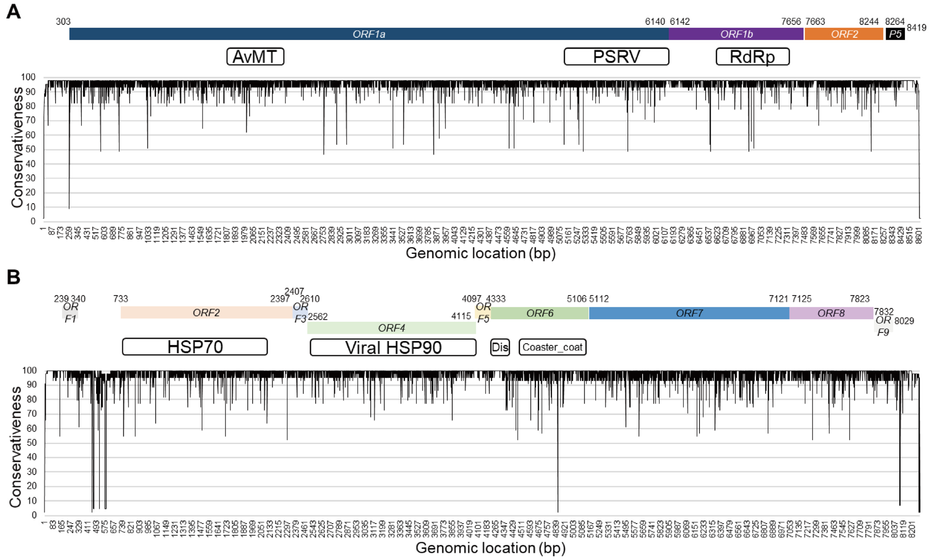Click the small Dis domain box
This screenshot has height=560, width=930.
click(500, 347)
